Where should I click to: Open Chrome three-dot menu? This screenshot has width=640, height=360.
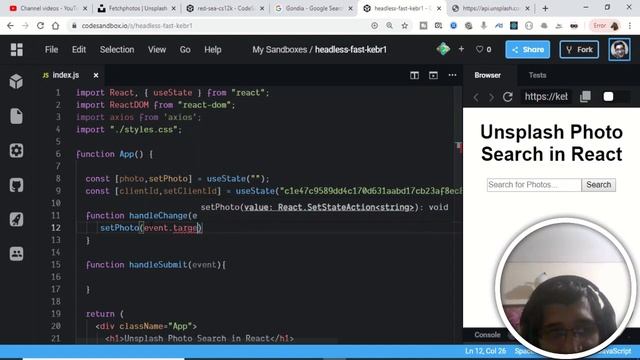pyautogui.click(x=631, y=26)
